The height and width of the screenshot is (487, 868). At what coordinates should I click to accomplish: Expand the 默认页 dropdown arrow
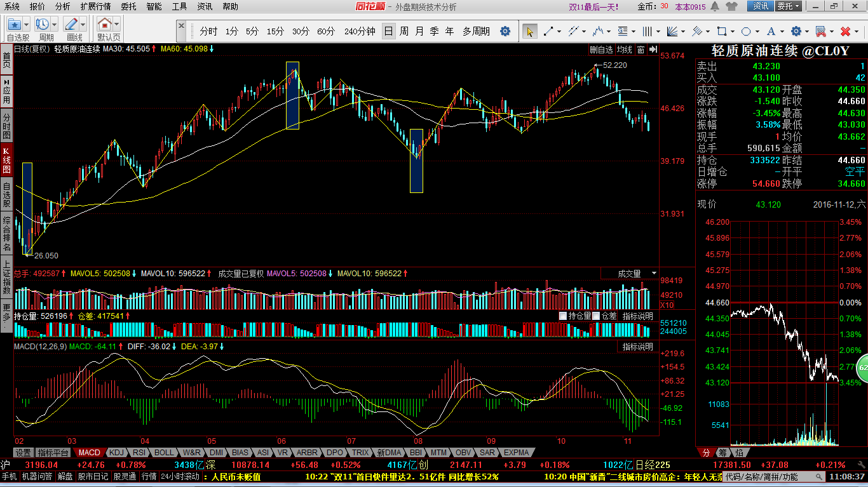[117, 24]
